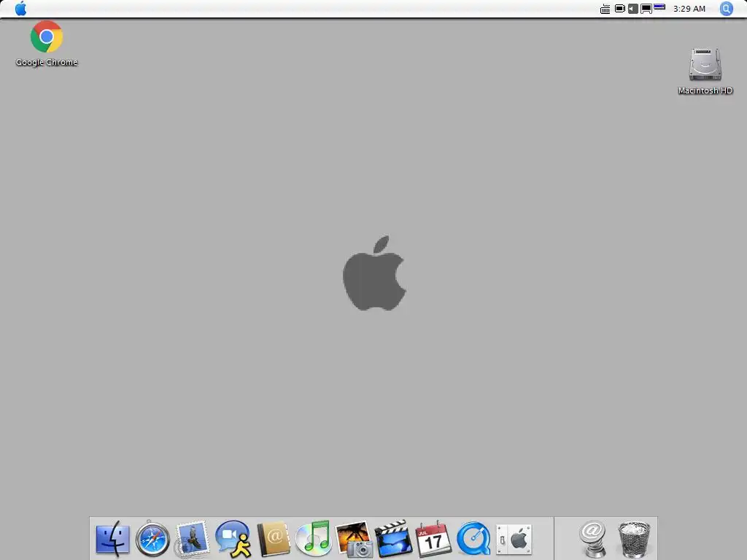Open Finder from the dock
Image resolution: width=747 pixels, height=560 pixels.
pyautogui.click(x=112, y=539)
